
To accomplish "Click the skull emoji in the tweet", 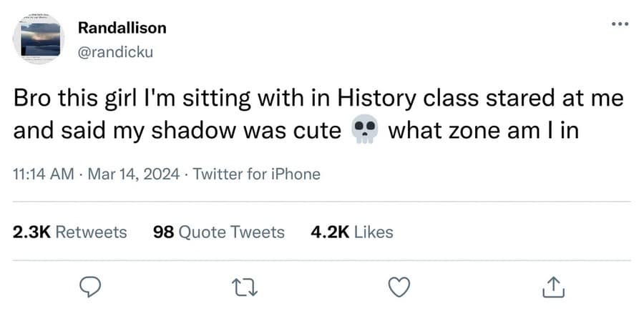I will [x=365, y=132].
